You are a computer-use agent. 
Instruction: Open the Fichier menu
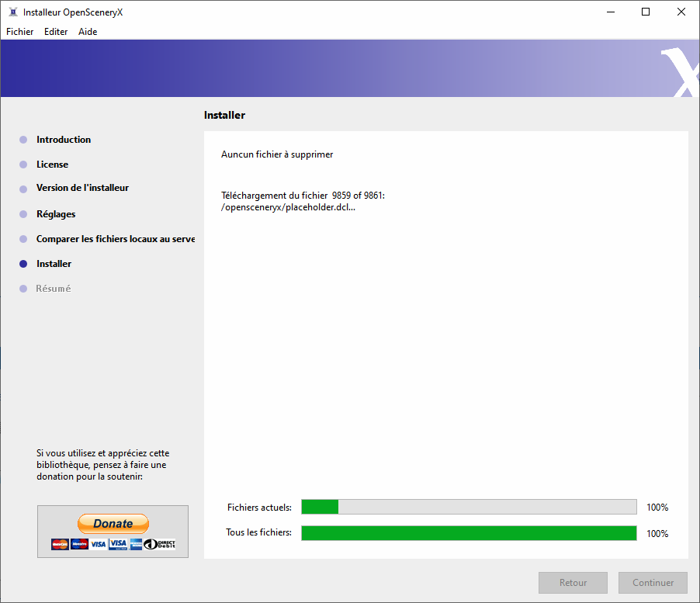tap(19, 32)
